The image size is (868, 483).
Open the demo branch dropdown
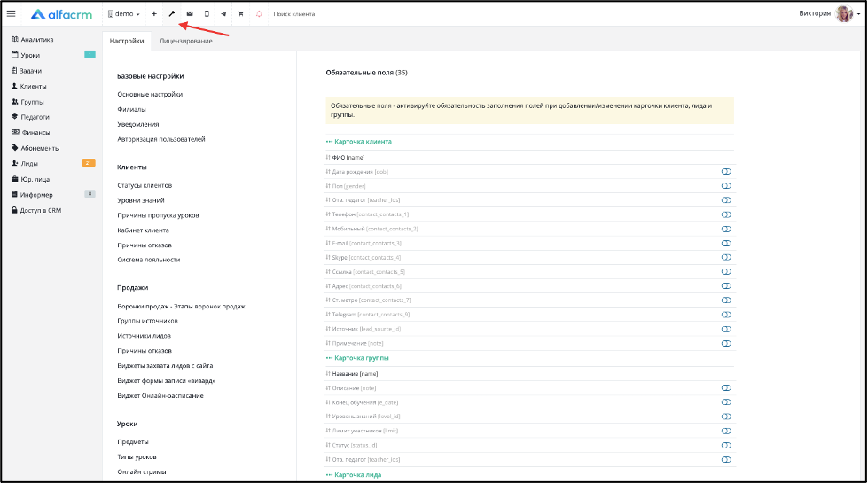click(x=124, y=14)
